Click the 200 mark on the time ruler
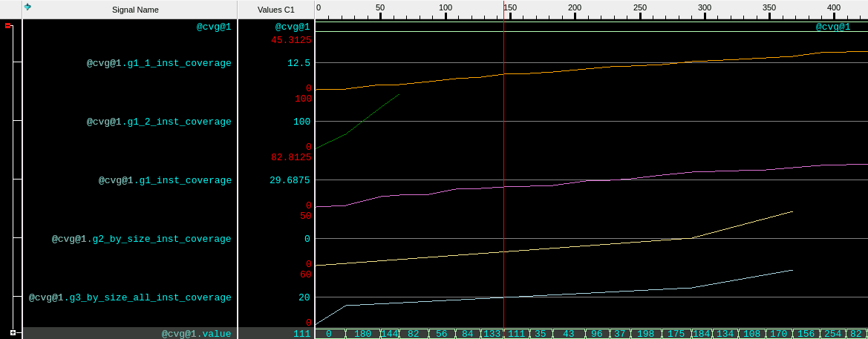This screenshot has height=339, width=868. 575,8
